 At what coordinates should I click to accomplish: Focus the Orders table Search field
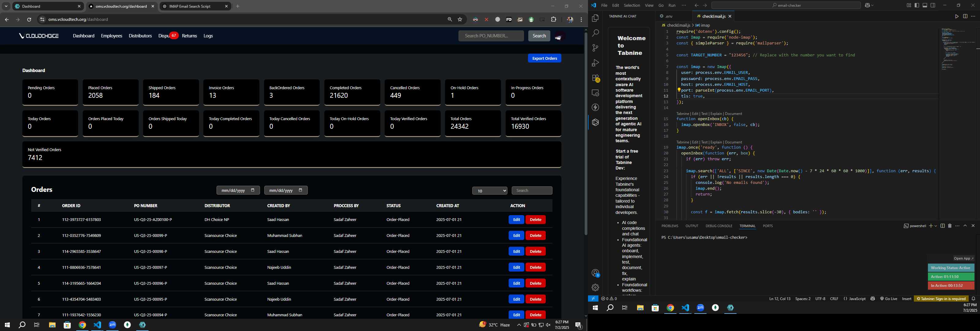click(531, 190)
